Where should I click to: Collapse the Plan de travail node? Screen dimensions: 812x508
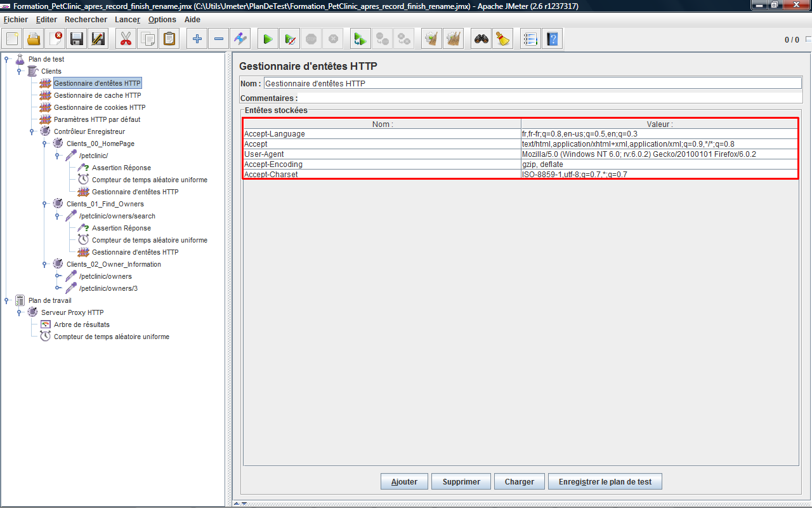point(7,300)
